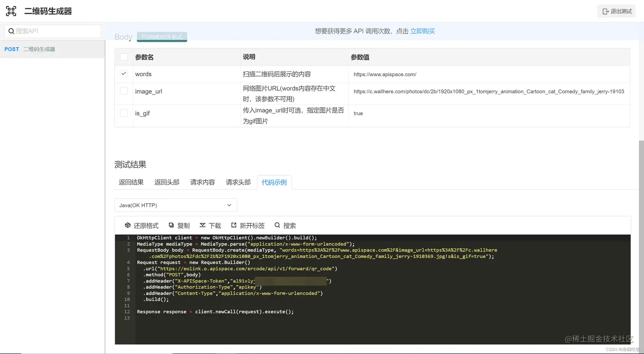Click the 说明 column header
644x354 pixels.
[249, 57]
